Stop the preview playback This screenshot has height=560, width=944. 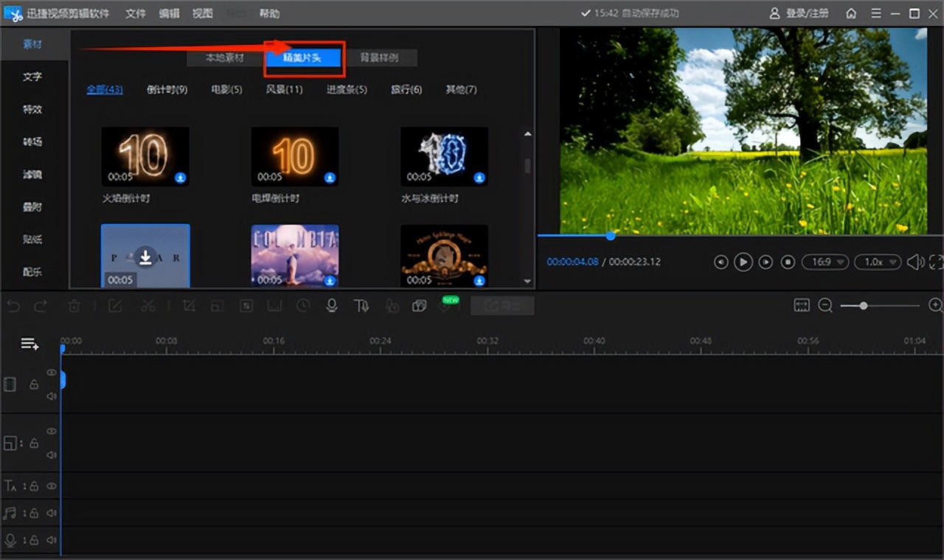pos(788,262)
